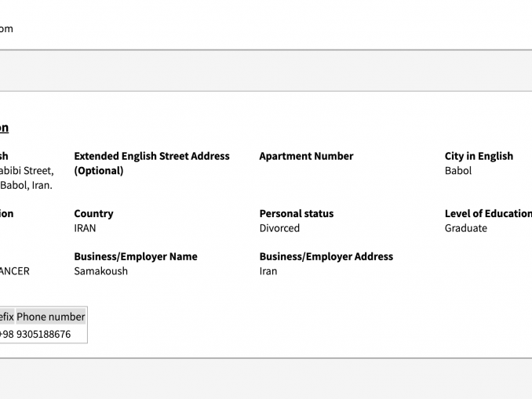The width and height of the screenshot is (532, 399).
Task: Click the Level of Education label
Action: (487, 213)
